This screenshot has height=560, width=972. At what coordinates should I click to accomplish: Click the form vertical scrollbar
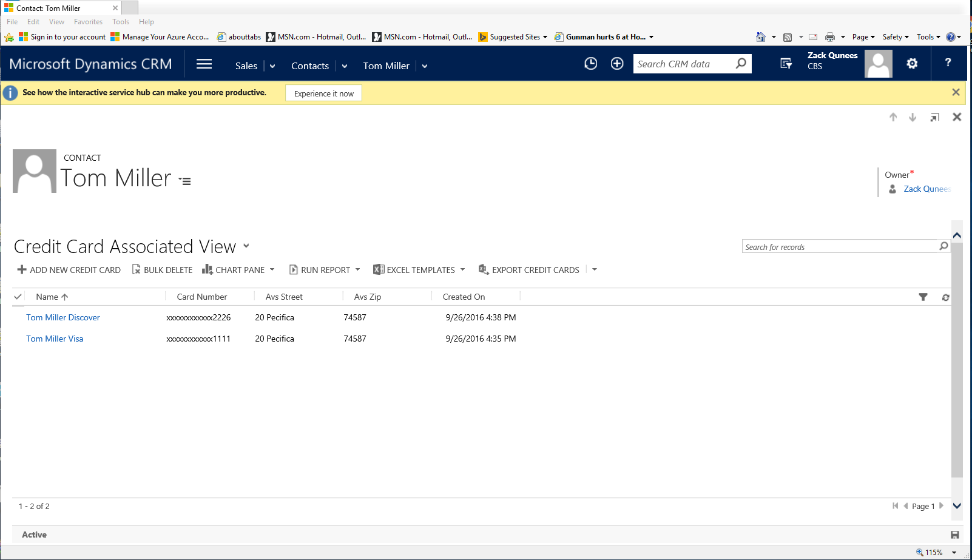[957, 361]
